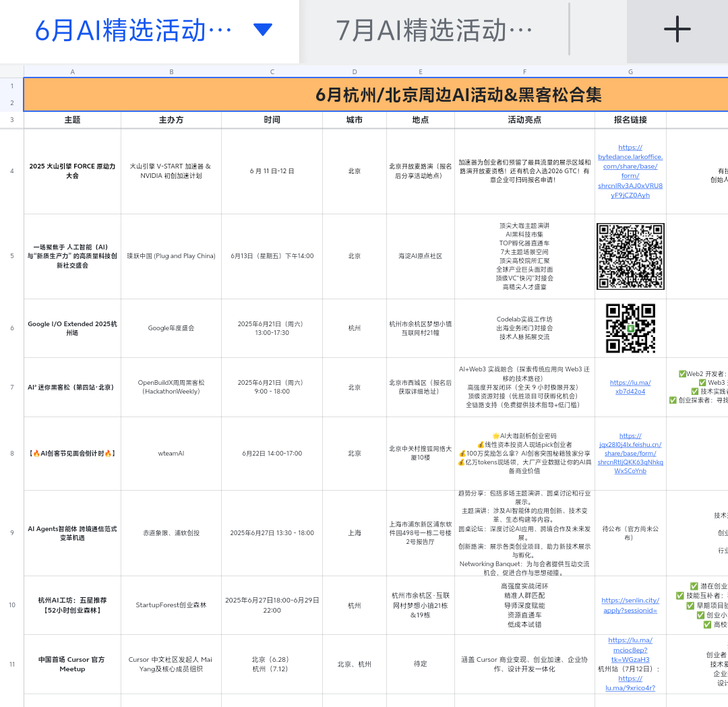Select the 赤道象限、浦软创投 organizer cell

pyautogui.click(x=171, y=533)
